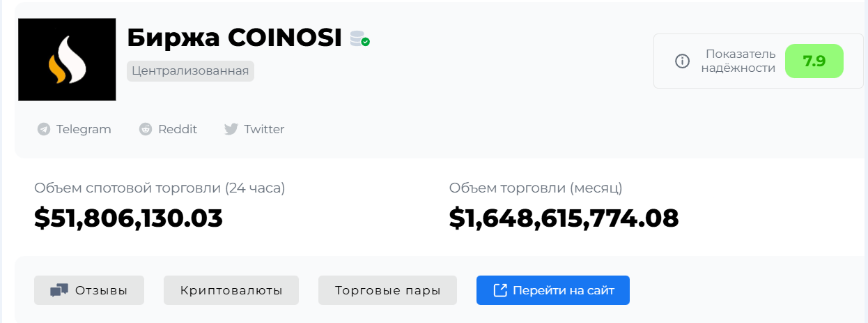Click the $51,806,130.03 spot volume value

pos(128,218)
